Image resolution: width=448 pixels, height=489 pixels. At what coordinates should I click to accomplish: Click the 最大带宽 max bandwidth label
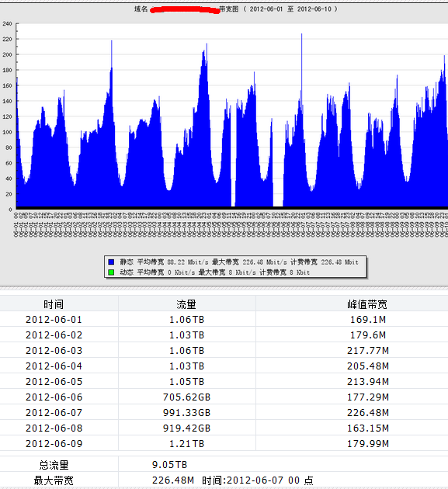[54, 480]
